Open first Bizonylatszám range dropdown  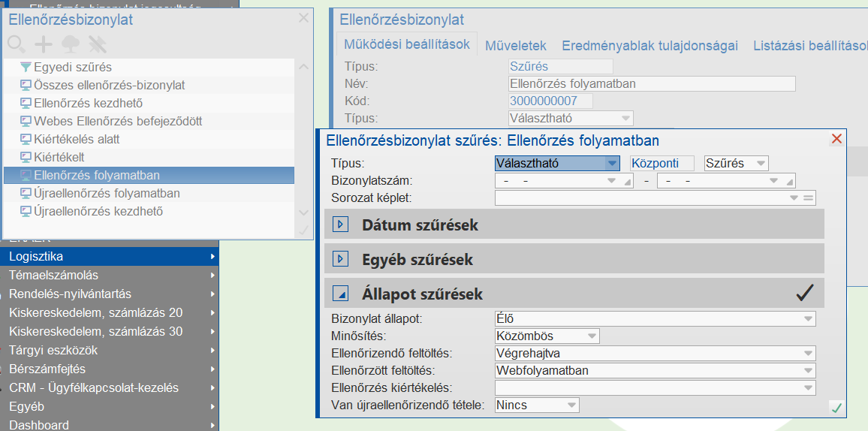[x=612, y=181]
